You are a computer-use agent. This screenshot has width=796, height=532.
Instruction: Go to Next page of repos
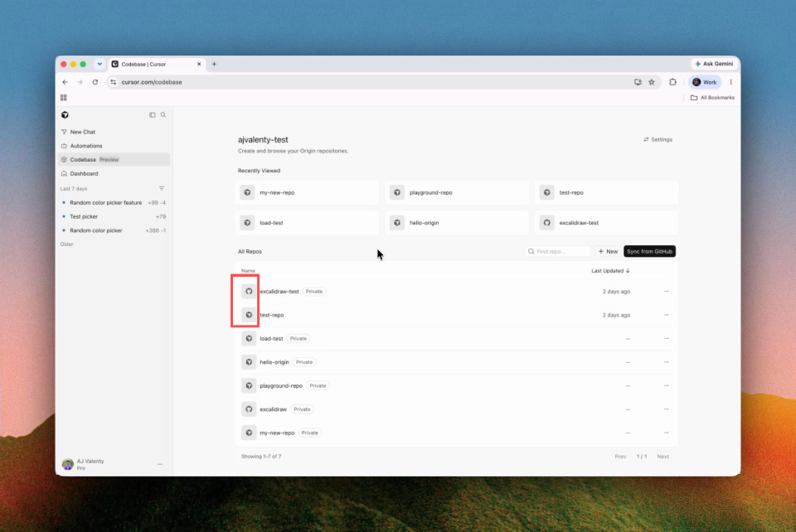[x=663, y=457]
